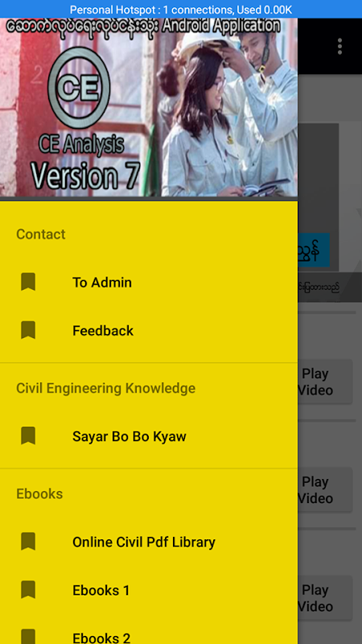Select Ebooks 1 in drawer
This screenshot has width=362, height=644.
pyautogui.click(x=149, y=590)
